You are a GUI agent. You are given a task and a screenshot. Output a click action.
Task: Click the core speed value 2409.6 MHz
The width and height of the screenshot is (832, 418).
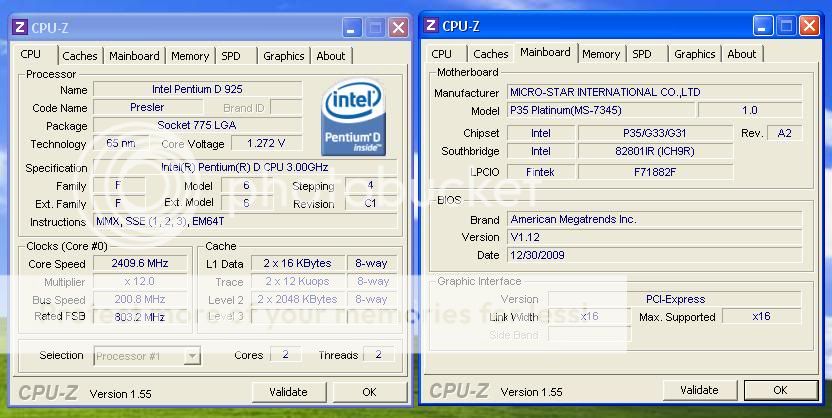[140, 263]
